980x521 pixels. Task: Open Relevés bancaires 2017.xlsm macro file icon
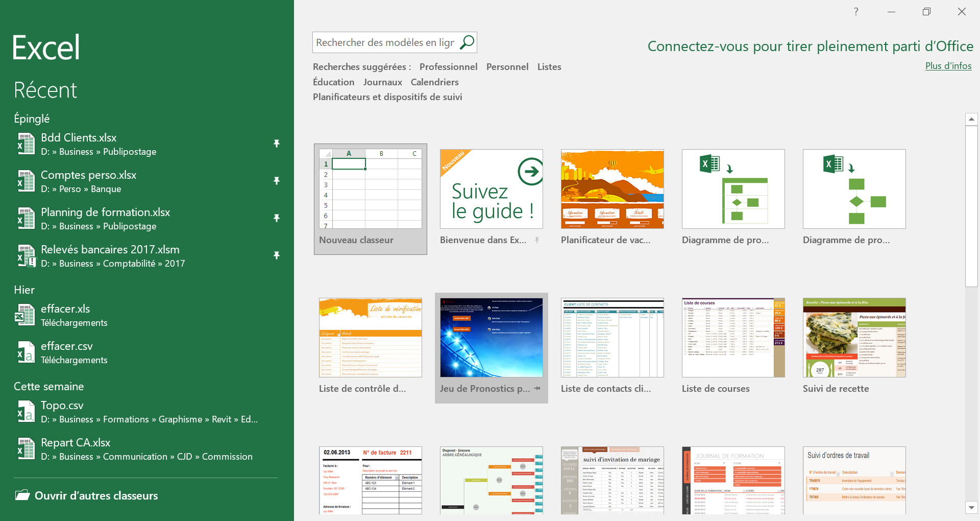pyautogui.click(x=26, y=255)
